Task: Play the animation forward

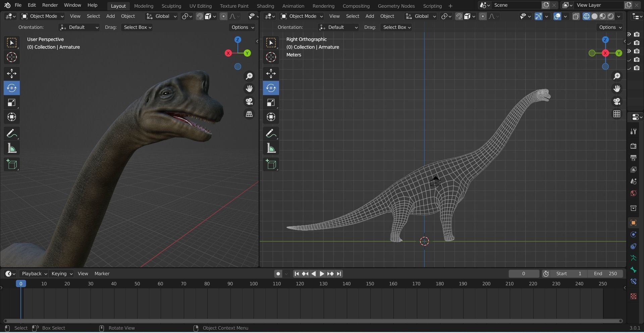Action: (322, 274)
